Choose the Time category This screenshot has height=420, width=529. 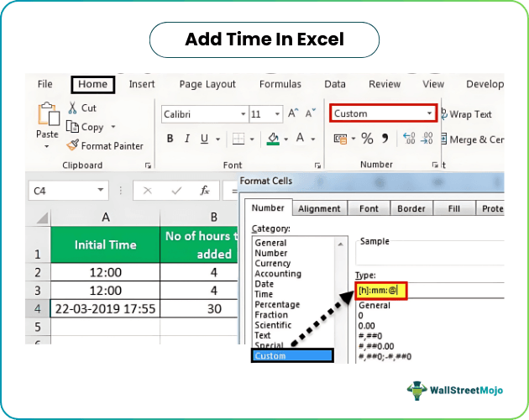[x=264, y=294]
